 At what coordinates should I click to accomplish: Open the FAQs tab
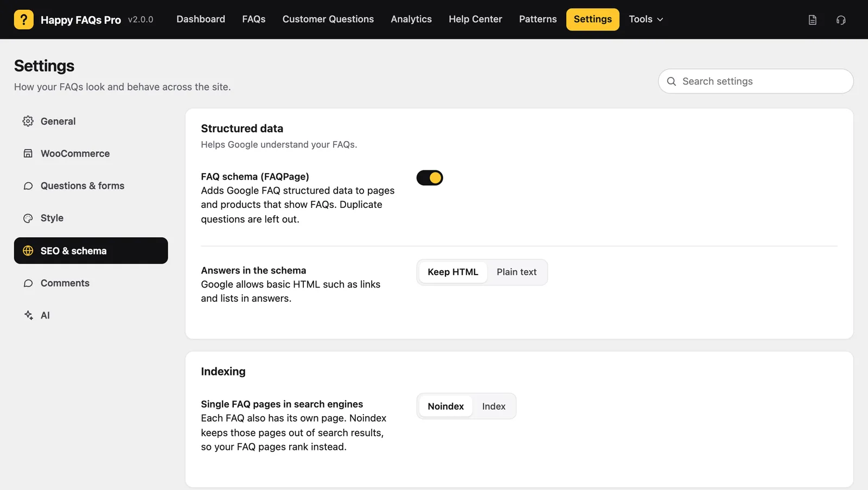click(x=254, y=20)
